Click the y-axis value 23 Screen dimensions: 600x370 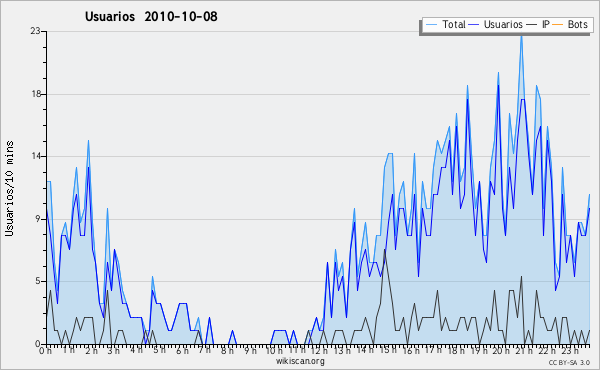(36, 31)
